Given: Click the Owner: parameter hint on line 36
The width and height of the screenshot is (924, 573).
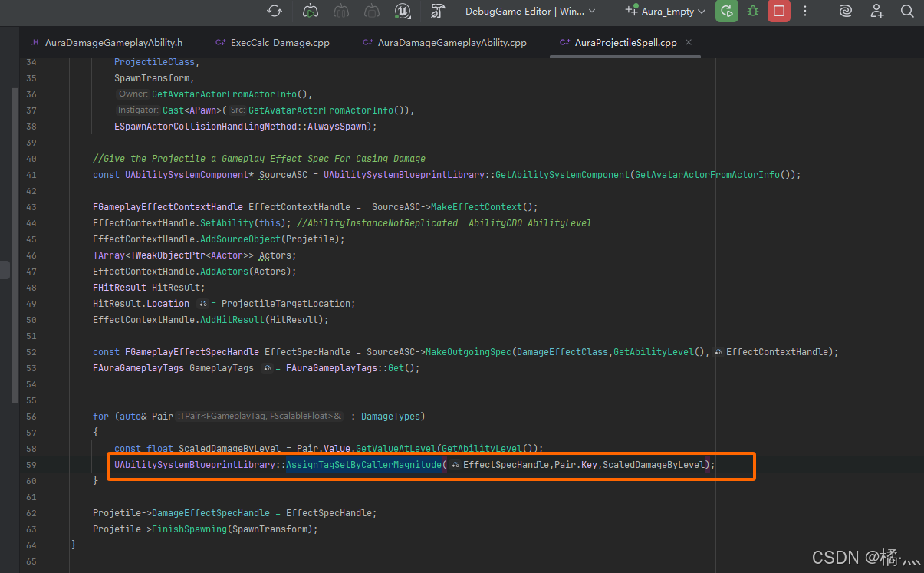Looking at the screenshot, I should (133, 94).
